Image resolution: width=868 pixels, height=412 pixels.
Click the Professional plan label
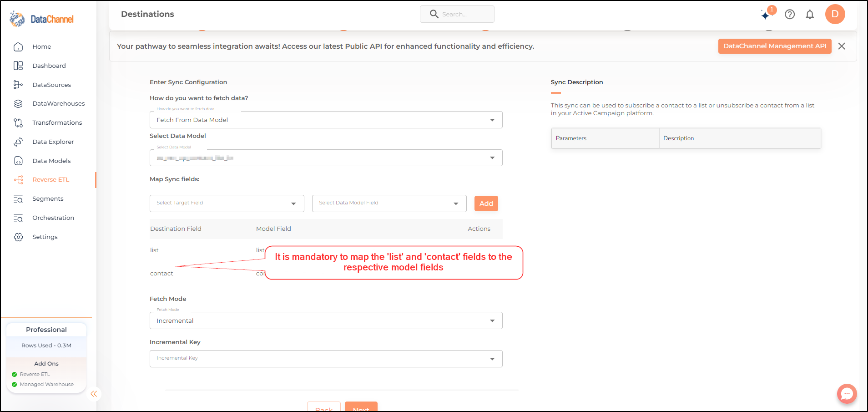pyautogui.click(x=46, y=330)
